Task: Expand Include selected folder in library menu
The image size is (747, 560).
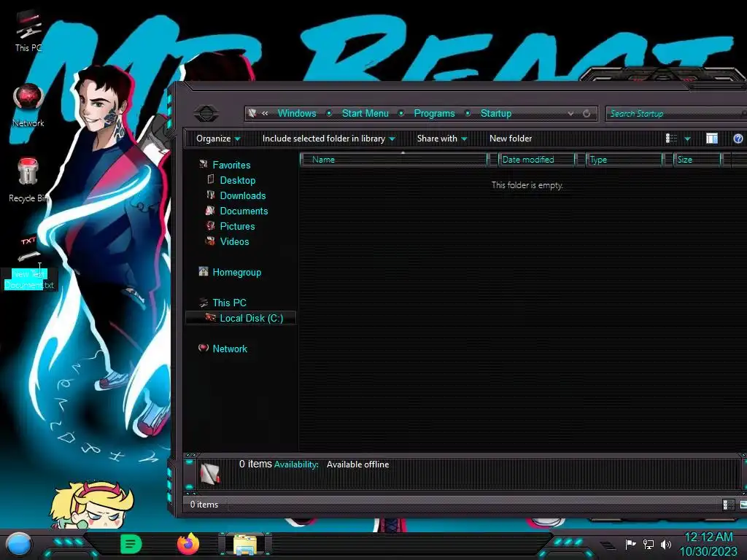Action: coord(329,139)
